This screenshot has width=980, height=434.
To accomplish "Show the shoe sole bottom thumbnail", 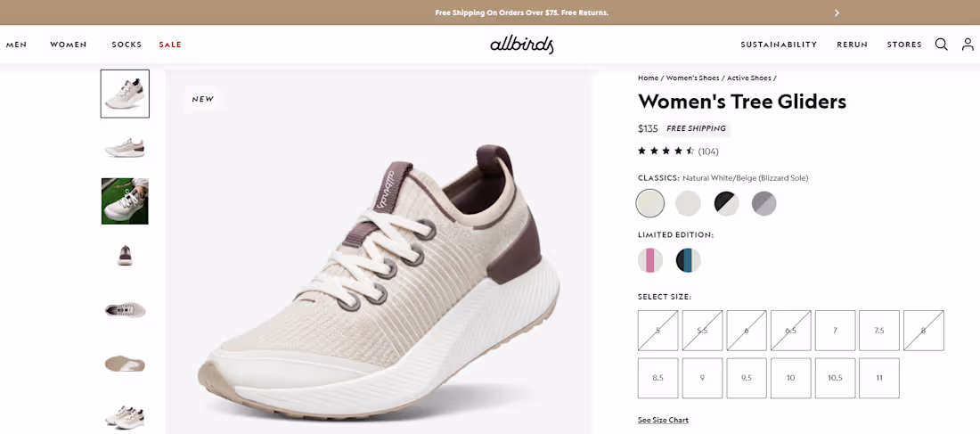I will pos(125,364).
